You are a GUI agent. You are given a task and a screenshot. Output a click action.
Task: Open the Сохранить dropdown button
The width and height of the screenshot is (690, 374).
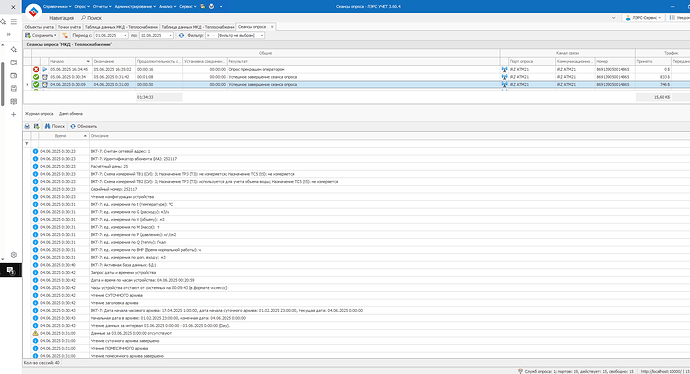point(40,35)
